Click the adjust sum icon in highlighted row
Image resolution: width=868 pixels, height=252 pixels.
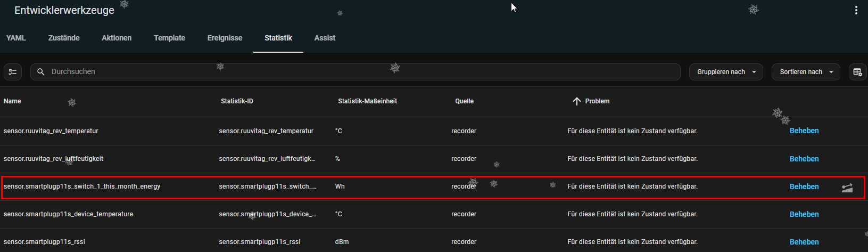tap(847, 188)
